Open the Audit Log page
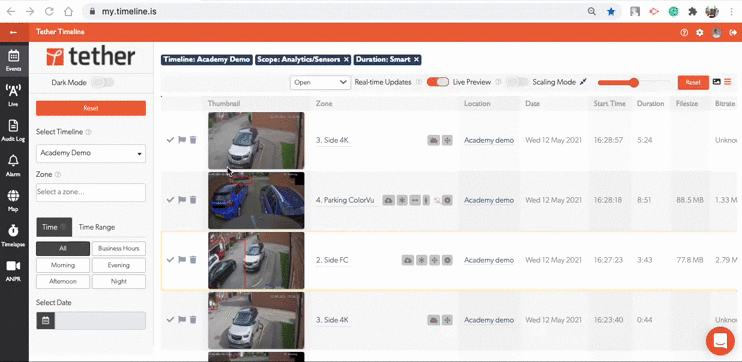The height and width of the screenshot is (362, 742). tap(14, 130)
